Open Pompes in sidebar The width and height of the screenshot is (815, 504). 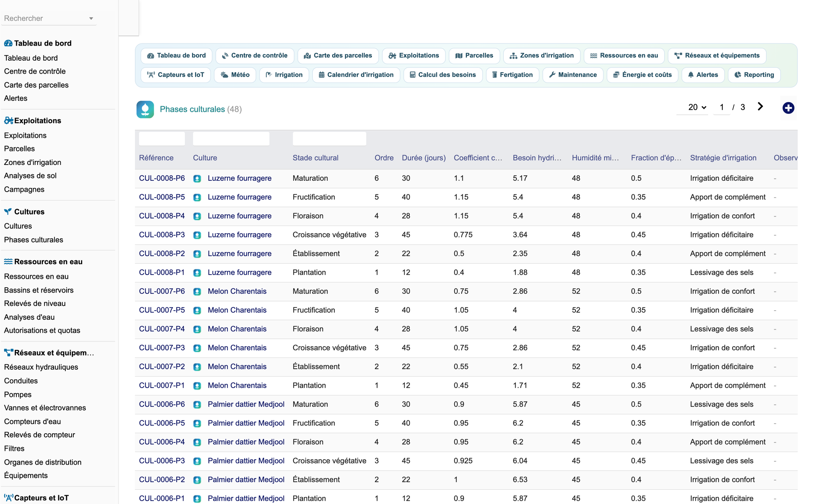click(x=18, y=394)
